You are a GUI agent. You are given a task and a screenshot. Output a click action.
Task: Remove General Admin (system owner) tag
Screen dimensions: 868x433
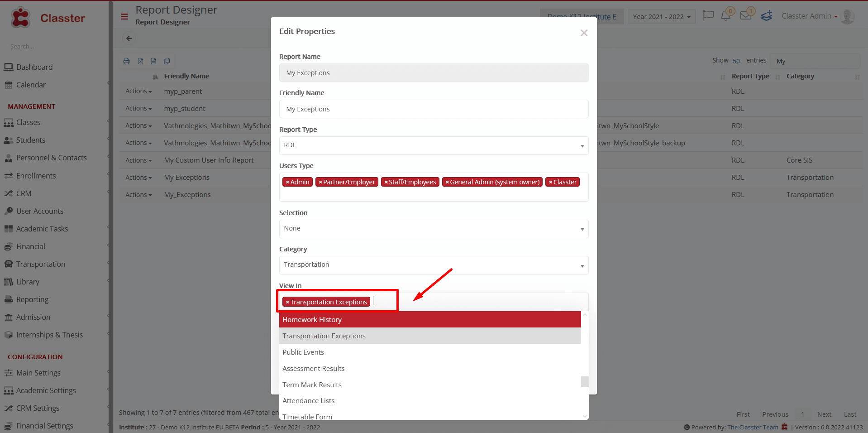click(x=447, y=182)
